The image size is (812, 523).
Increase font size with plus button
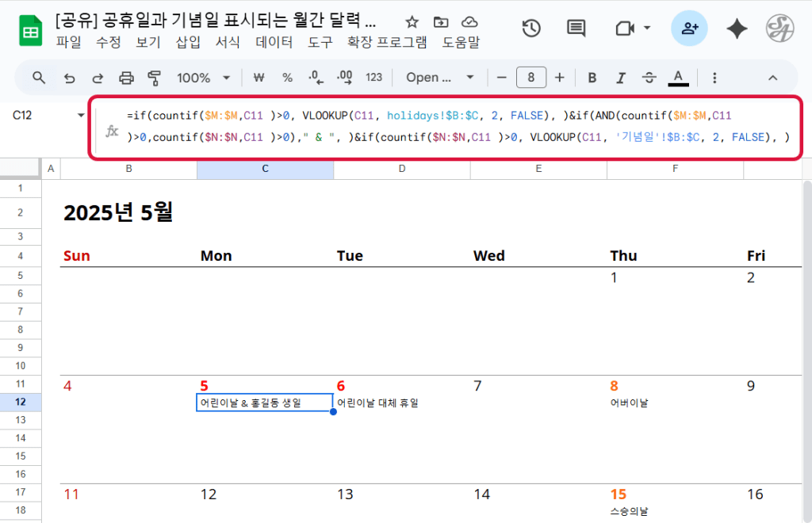click(560, 78)
